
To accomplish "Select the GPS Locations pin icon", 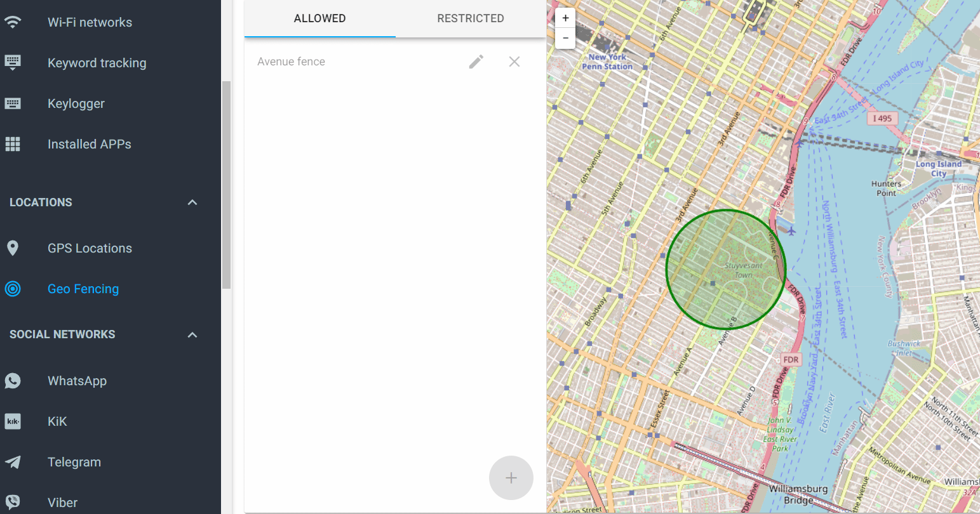I will coord(13,248).
